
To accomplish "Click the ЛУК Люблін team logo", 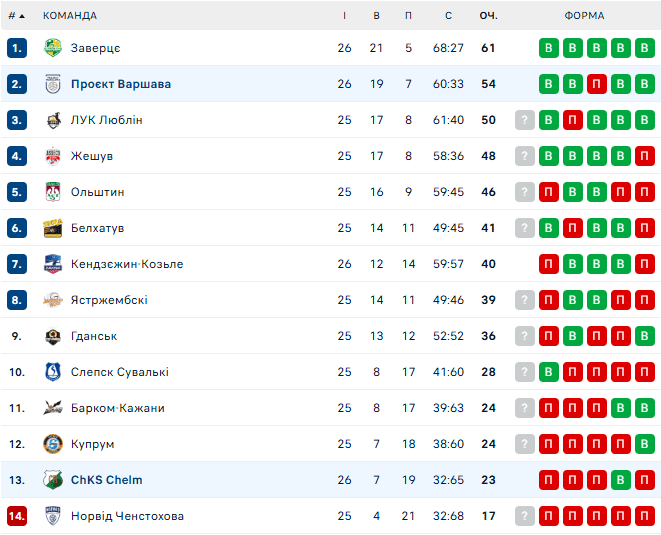I will tap(53, 120).
